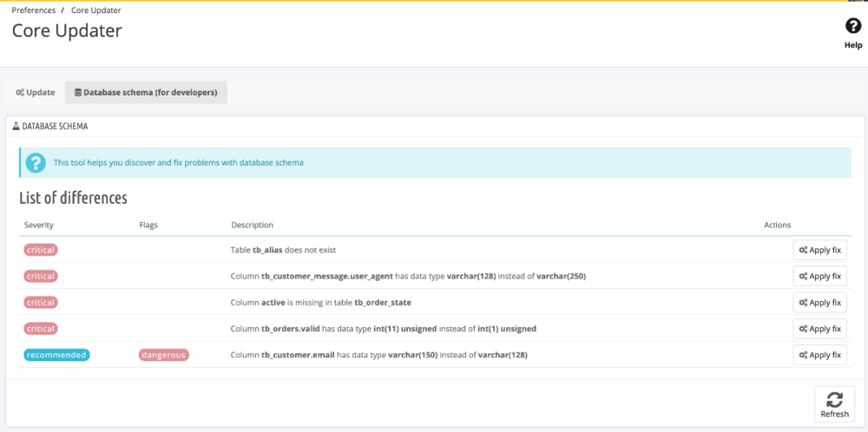
Task: Click the Refresh arrows icon
Action: (x=834, y=399)
